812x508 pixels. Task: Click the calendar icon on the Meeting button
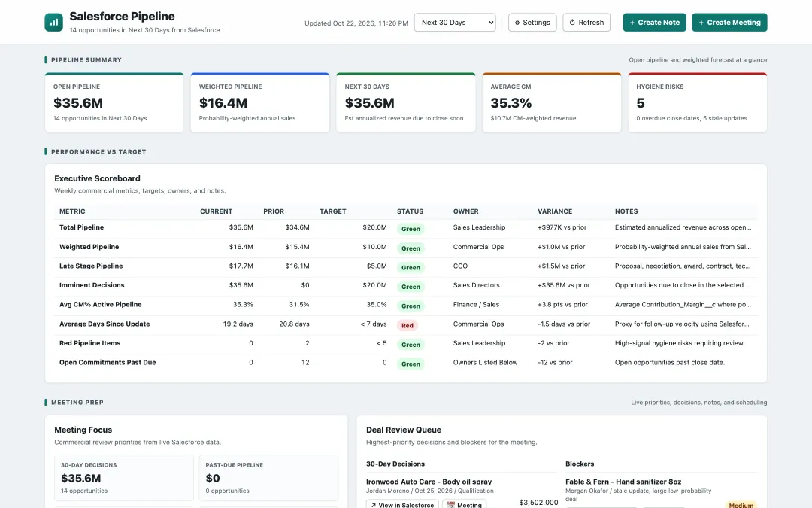click(x=451, y=505)
